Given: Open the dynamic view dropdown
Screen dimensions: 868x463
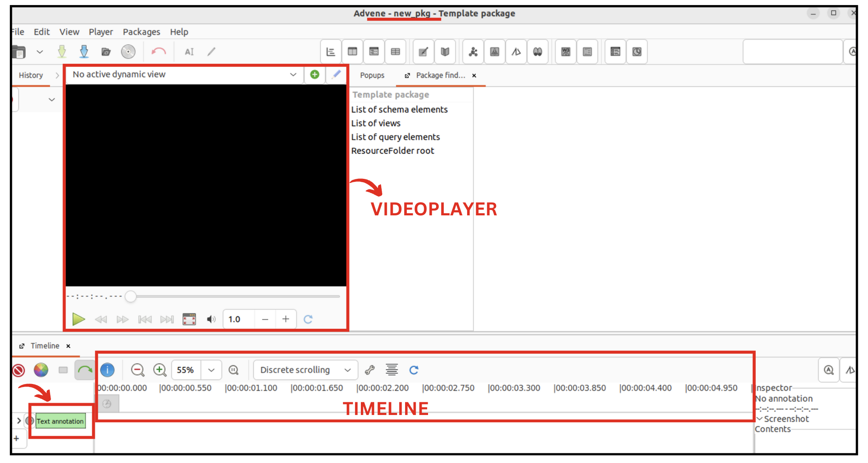Looking at the screenshot, I should point(185,75).
